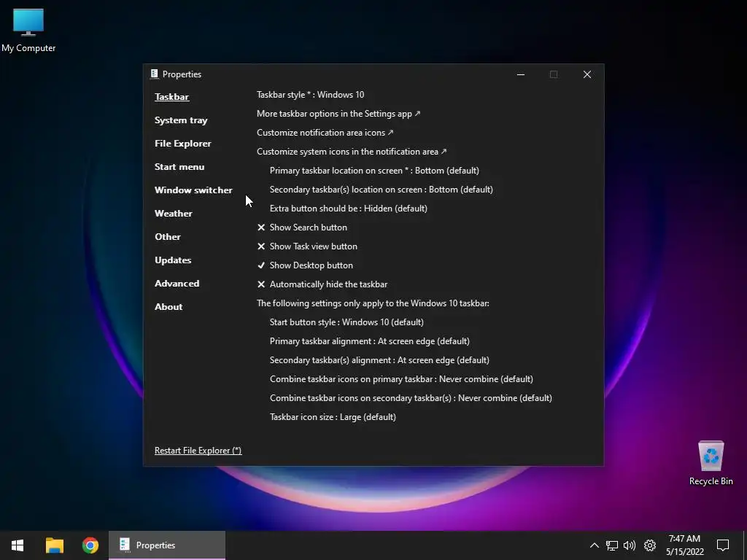Viewport: 747px width, 560px height.
Task: Open the volume speaker tray icon
Action: point(630,545)
